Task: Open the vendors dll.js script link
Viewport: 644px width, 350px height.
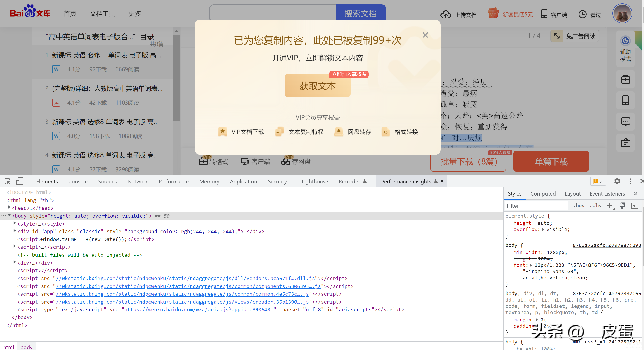Action: point(185,278)
